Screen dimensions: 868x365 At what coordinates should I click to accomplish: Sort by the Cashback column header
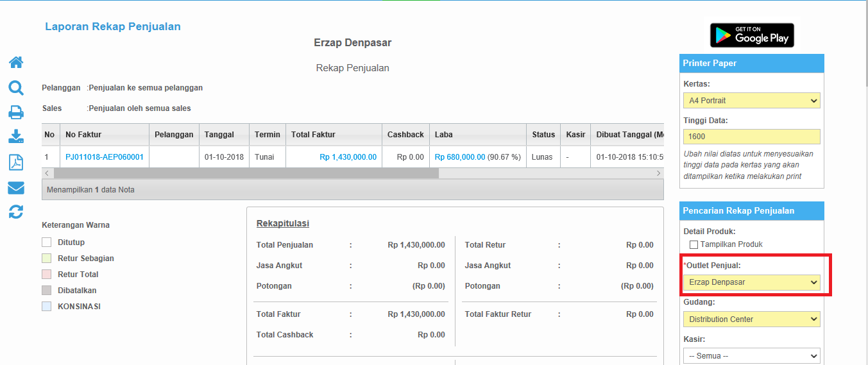(405, 135)
